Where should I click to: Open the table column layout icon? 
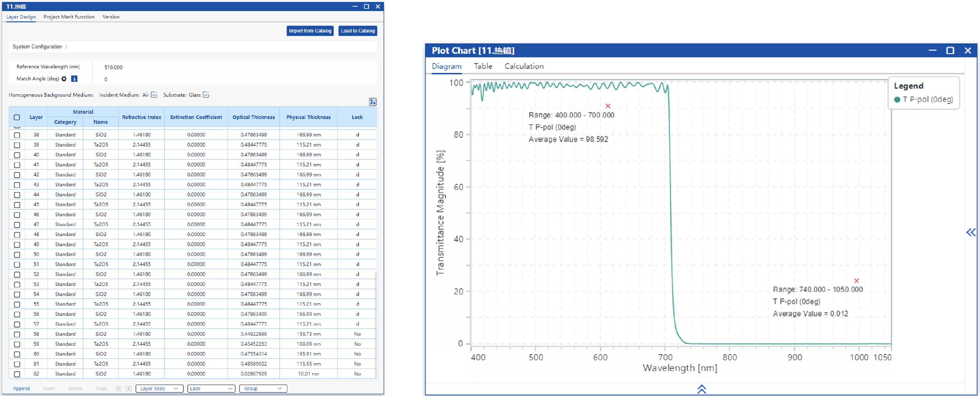point(373,102)
